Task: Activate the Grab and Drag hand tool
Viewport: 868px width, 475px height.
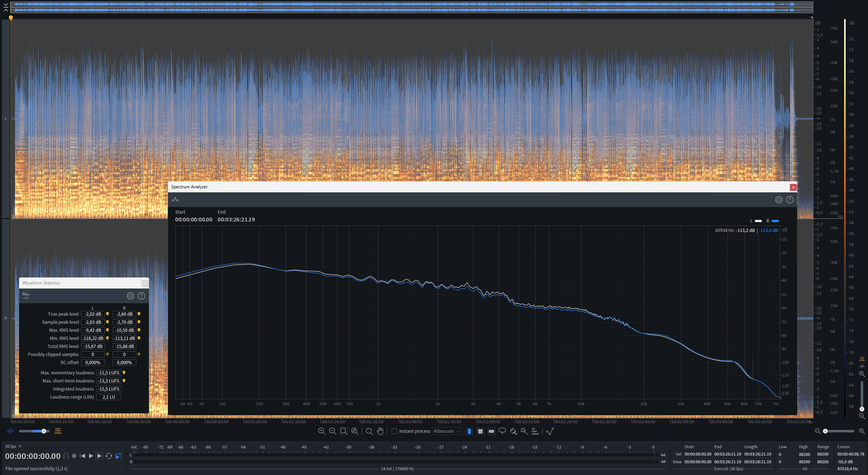Action: (380, 431)
